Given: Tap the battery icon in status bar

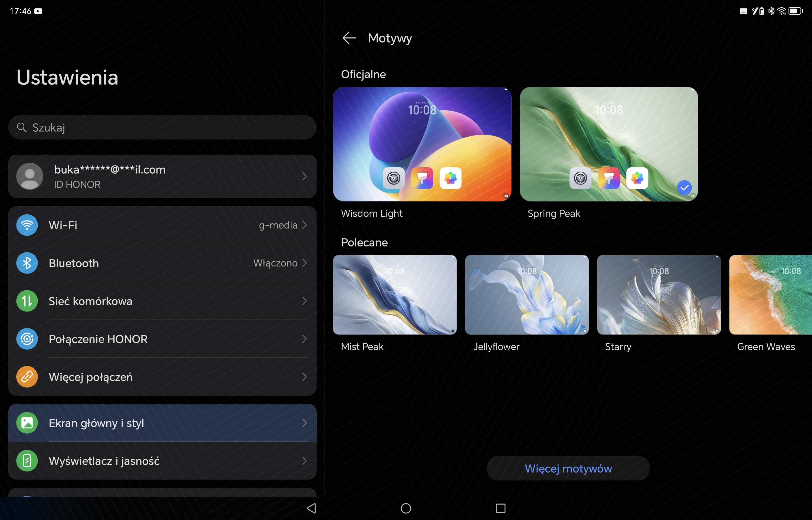Looking at the screenshot, I should pyautogui.click(x=795, y=11).
